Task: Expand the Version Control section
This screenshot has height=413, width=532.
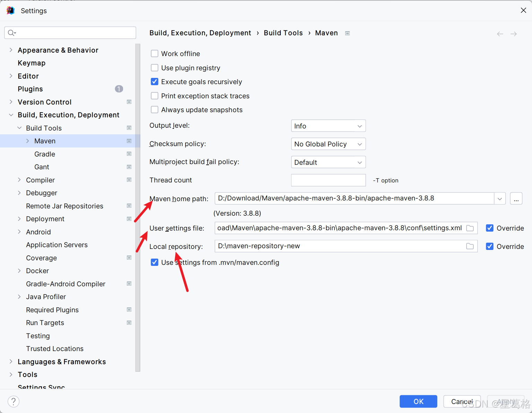Action: coord(11,102)
